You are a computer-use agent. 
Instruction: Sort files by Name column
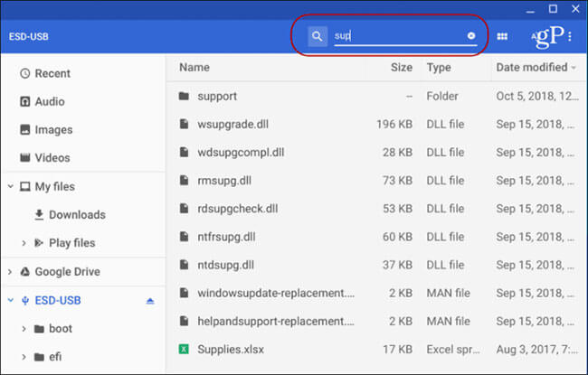(x=194, y=68)
